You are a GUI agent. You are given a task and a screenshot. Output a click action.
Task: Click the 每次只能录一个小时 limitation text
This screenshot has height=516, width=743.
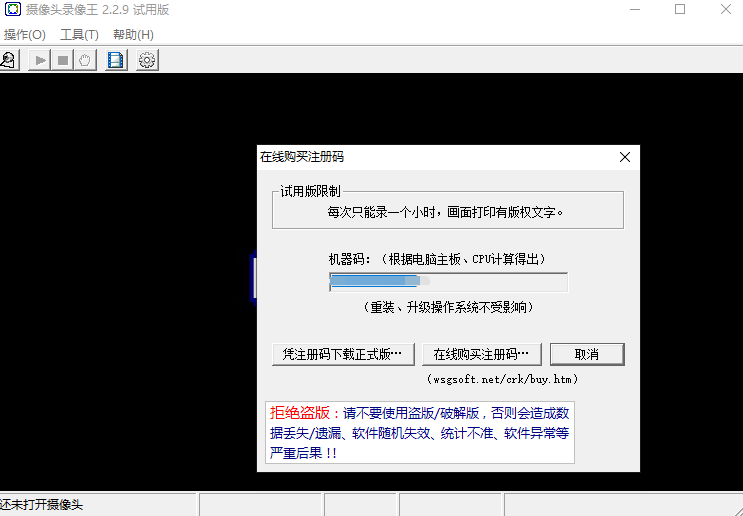click(x=445, y=212)
